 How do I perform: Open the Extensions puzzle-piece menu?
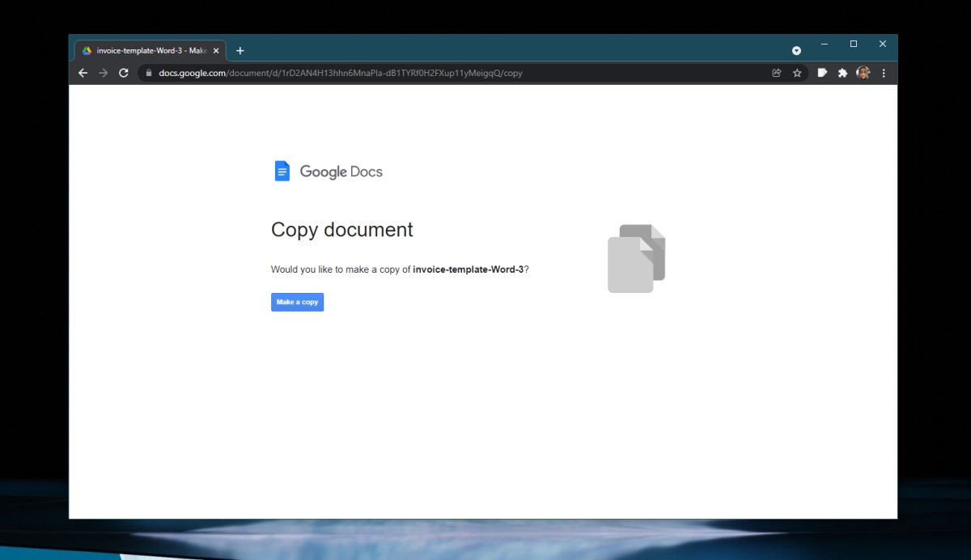(842, 73)
